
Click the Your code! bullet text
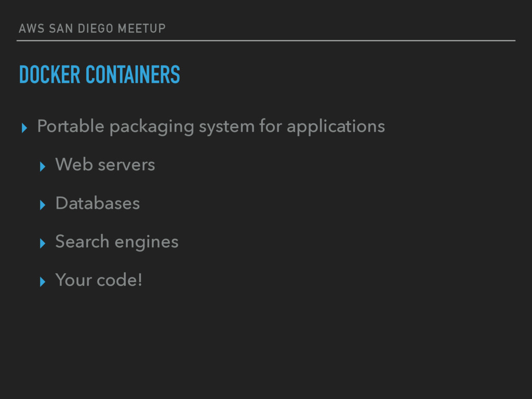pyautogui.click(x=99, y=280)
